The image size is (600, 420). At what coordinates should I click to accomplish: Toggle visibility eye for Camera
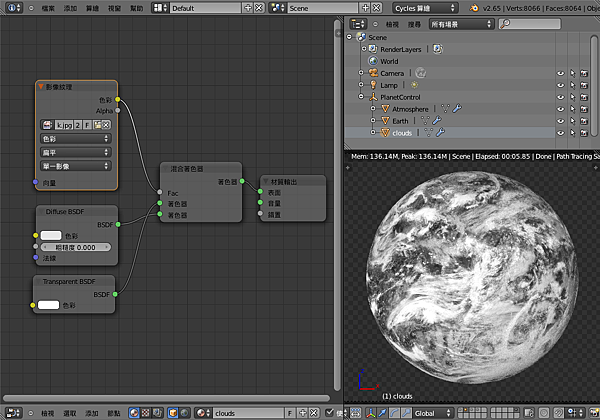pos(560,73)
